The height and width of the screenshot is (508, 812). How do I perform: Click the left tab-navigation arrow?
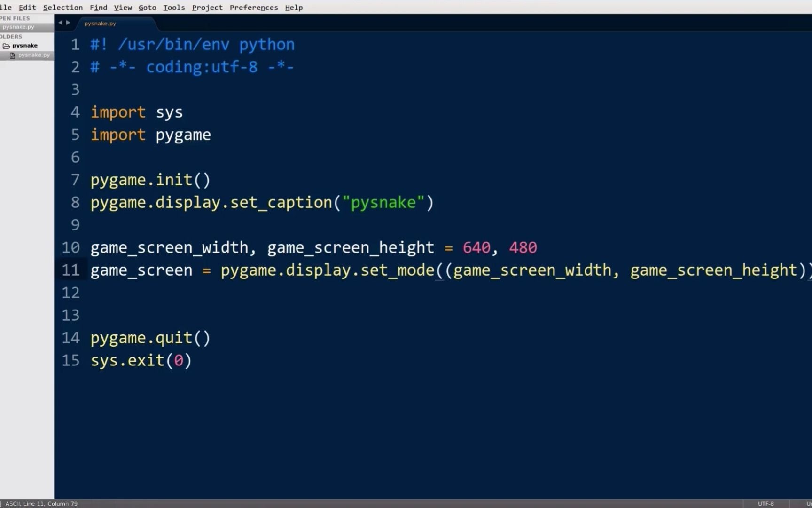click(x=61, y=22)
